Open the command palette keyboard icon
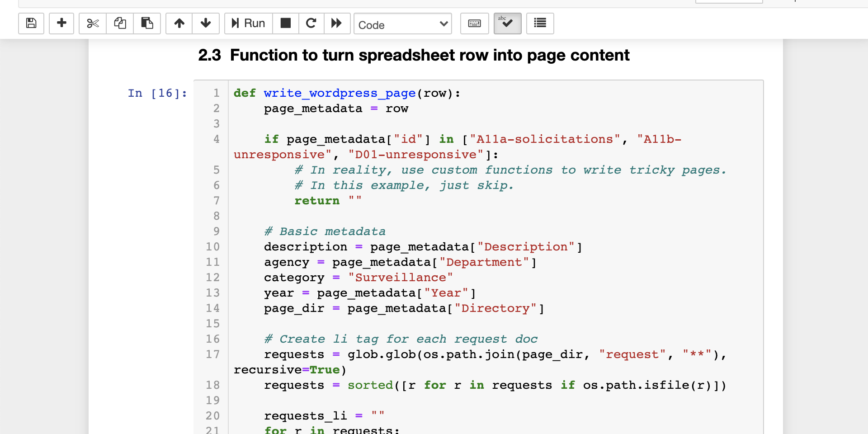 [x=474, y=23]
